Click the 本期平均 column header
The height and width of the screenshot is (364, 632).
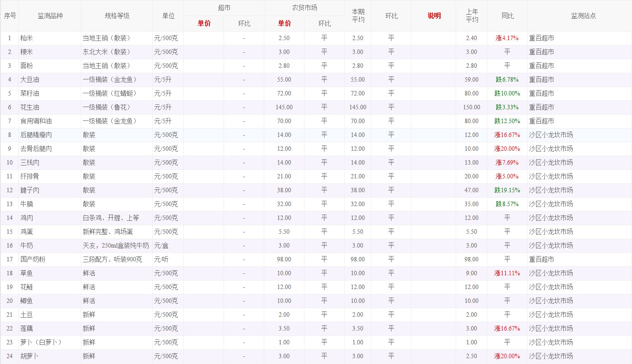358,16
